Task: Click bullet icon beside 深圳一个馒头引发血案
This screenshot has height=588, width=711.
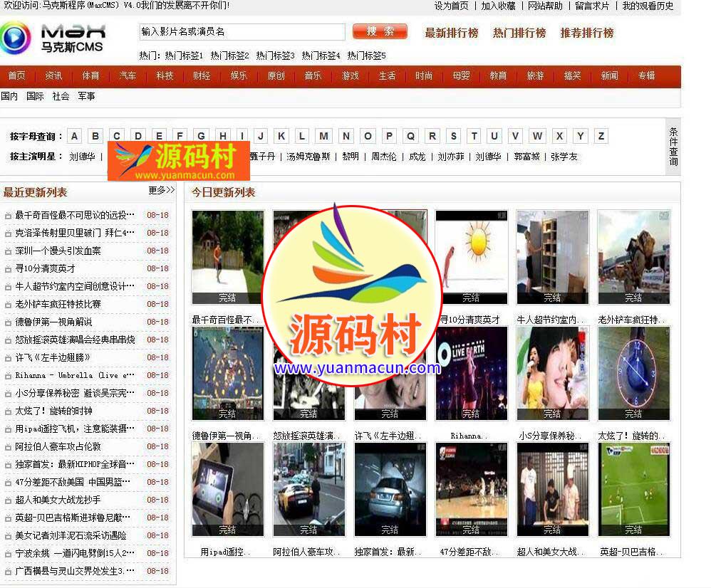Action: [x=8, y=251]
